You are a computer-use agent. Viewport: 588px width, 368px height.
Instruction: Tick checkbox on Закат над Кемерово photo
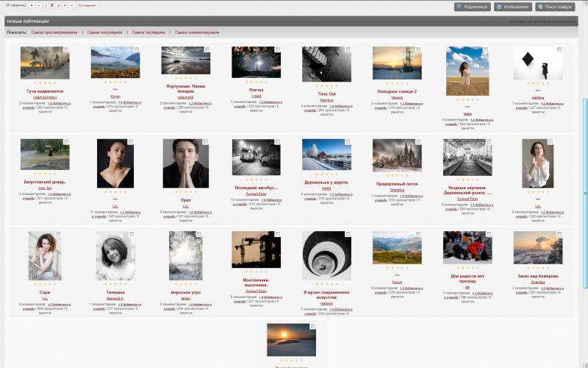coord(559,234)
